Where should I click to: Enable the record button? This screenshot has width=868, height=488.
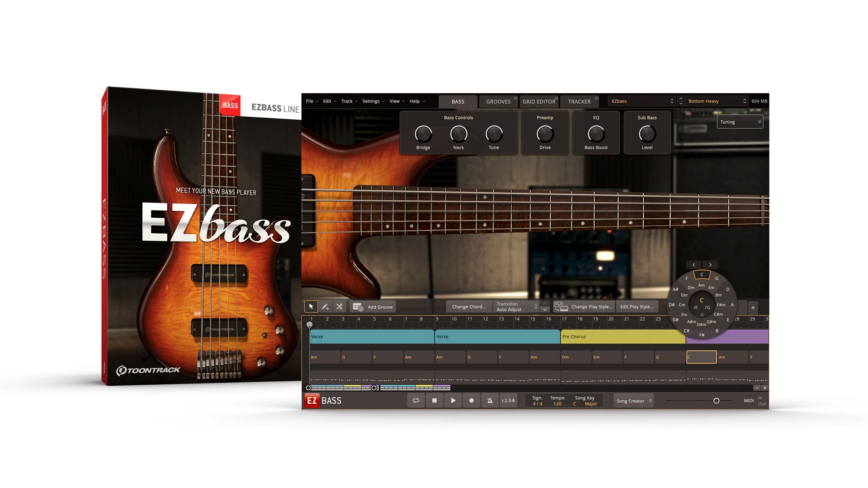tap(472, 400)
